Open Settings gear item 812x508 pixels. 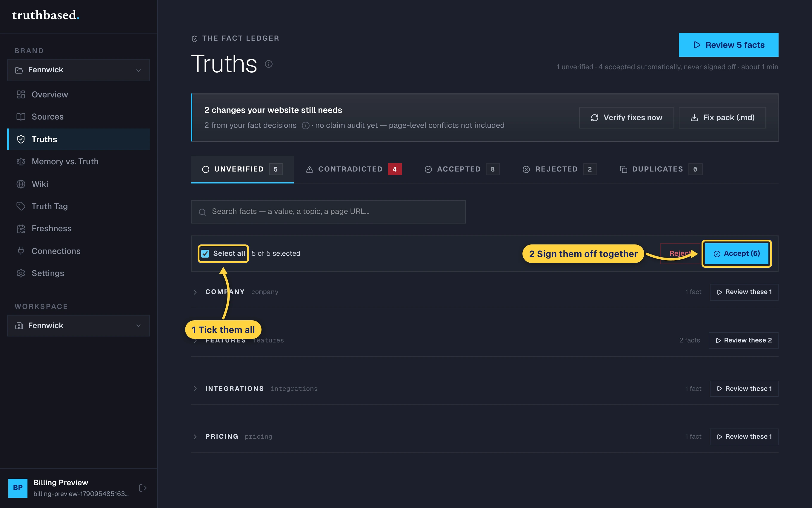(78, 273)
